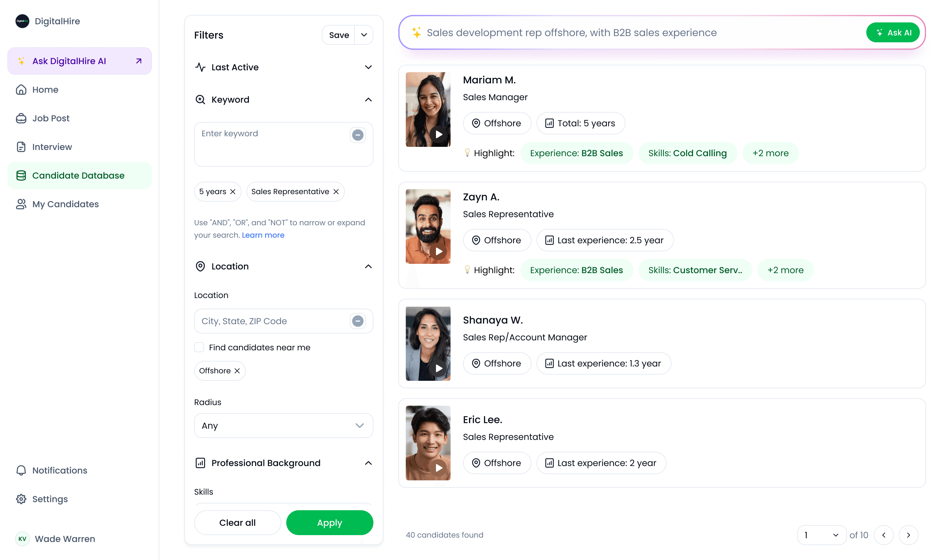Click the Ask AI button
The height and width of the screenshot is (560, 941).
pos(893,33)
